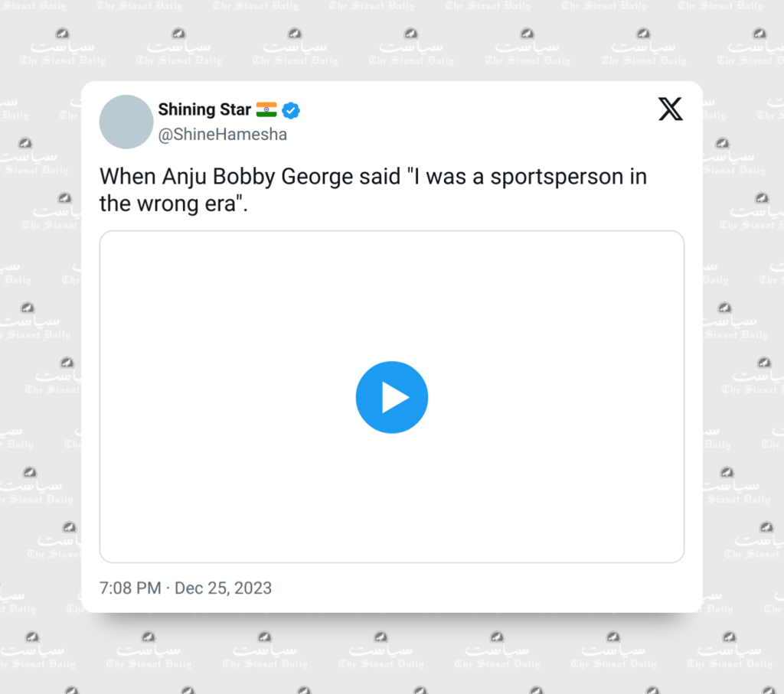Image resolution: width=784 pixels, height=694 pixels.
Task: Click the word 'When' starting the tweet
Action: (128, 177)
